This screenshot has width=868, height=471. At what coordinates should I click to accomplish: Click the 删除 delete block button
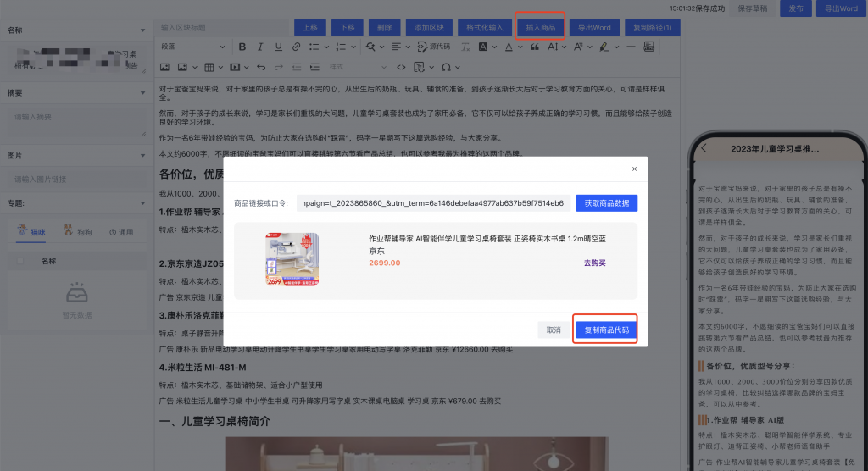click(x=384, y=28)
